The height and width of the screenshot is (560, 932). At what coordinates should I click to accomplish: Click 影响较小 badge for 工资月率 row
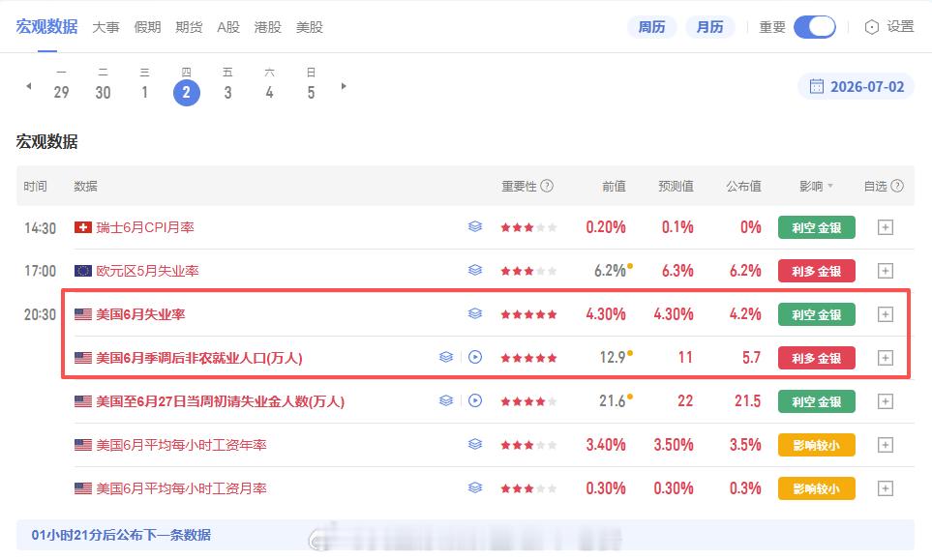[816, 488]
